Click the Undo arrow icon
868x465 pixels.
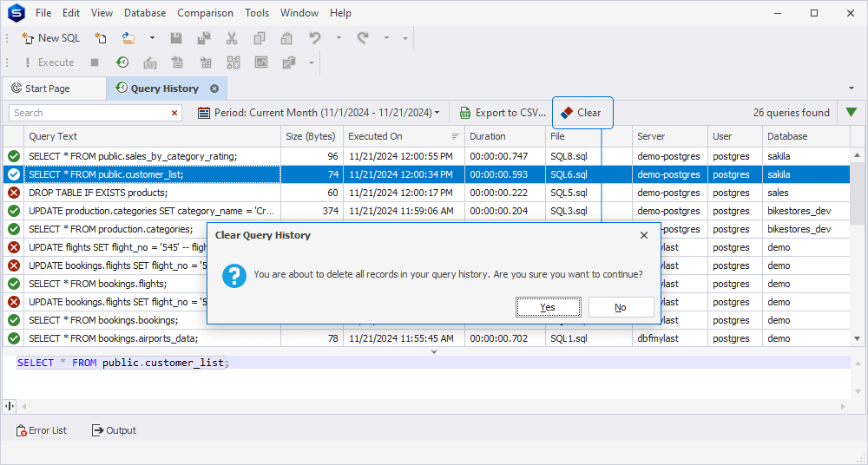click(315, 38)
